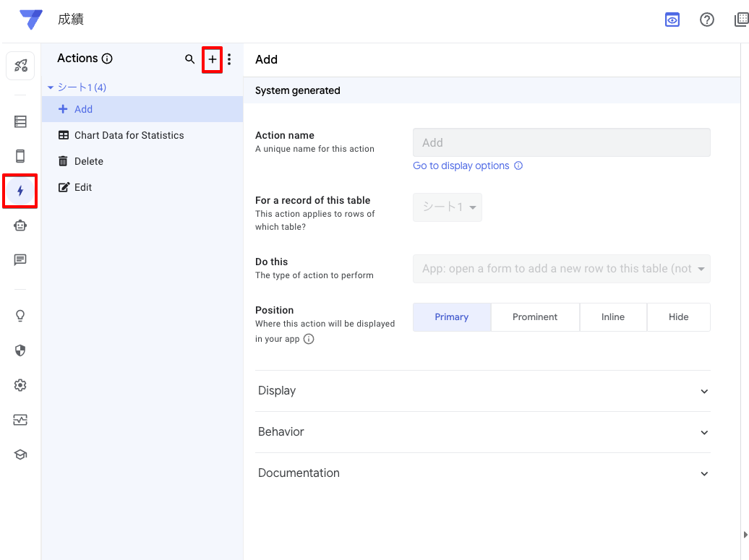Expand the Behavior section

pos(483,432)
